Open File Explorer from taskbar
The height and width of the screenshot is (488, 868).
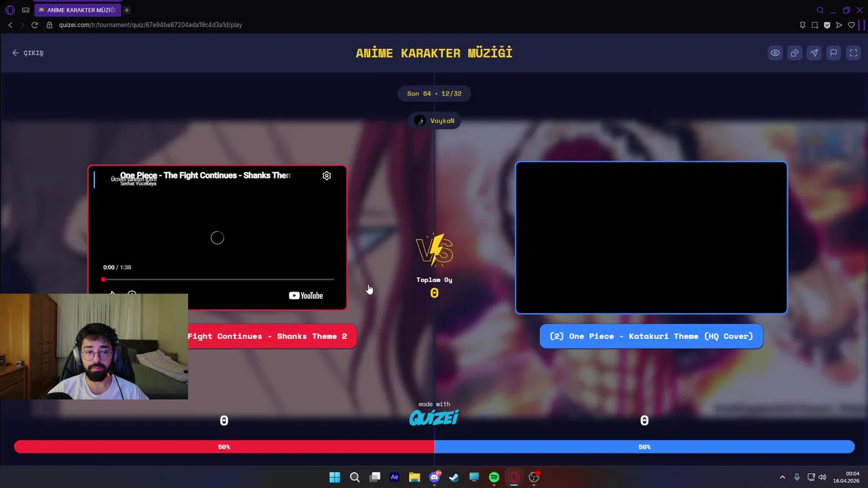click(414, 477)
